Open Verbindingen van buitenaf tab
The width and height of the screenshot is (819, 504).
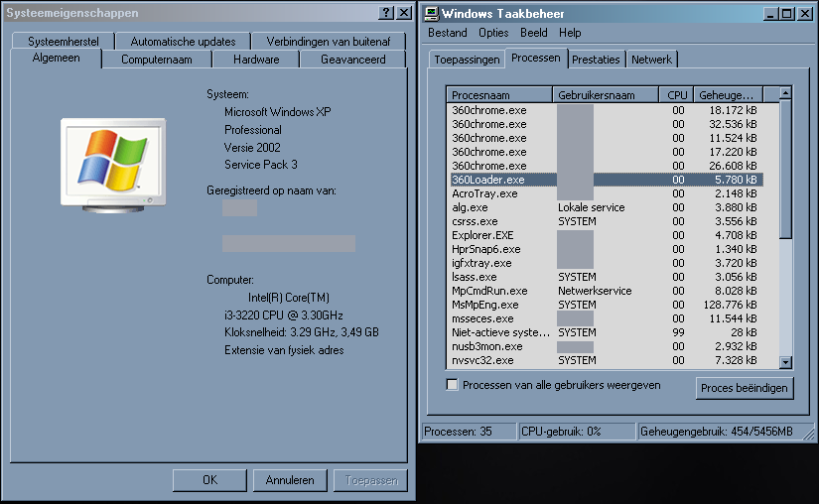point(329,42)
